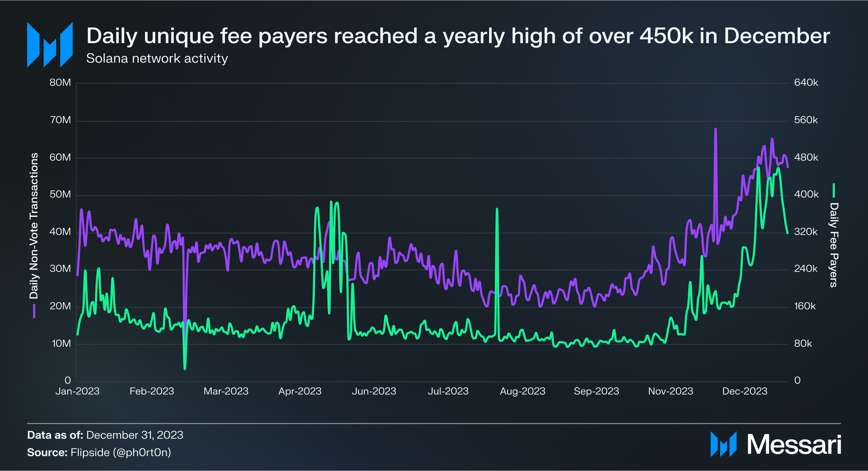The height and width of the screenshot is (471, 868).
Task: Click the Nov-2023 x-axis label
Action: (670, 391)
